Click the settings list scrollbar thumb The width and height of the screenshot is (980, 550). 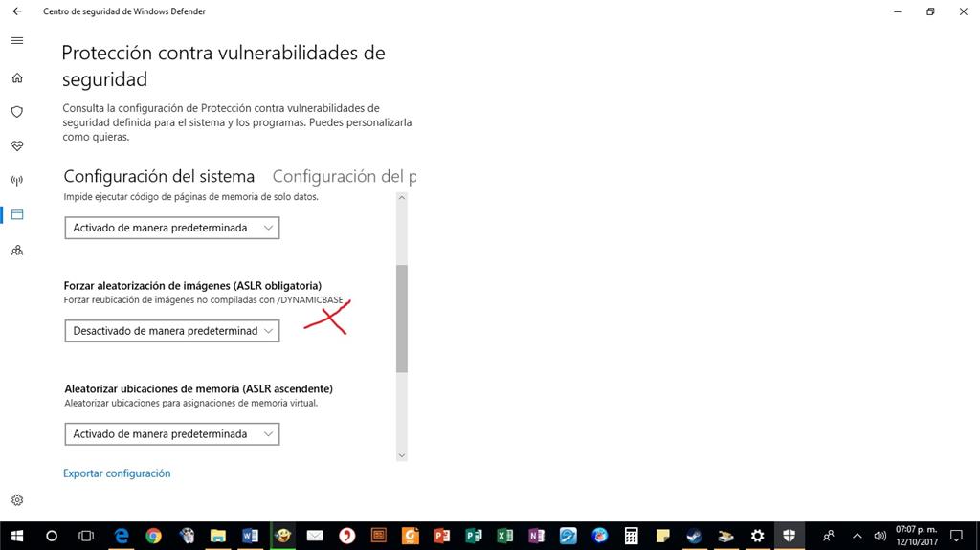click(x=402, y=319)
